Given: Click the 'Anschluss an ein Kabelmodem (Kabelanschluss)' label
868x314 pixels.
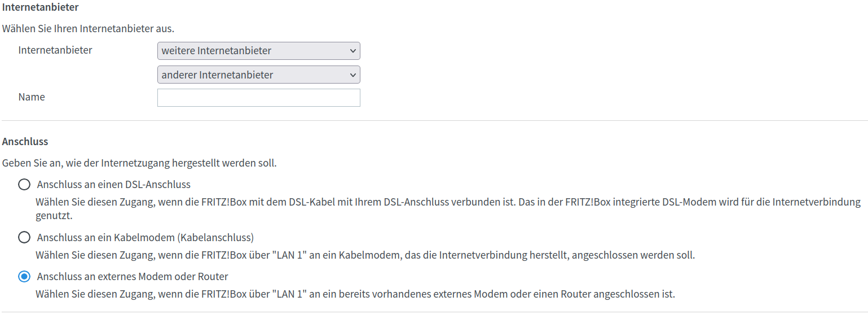Looking at the screenshot, I should point(145,237).
